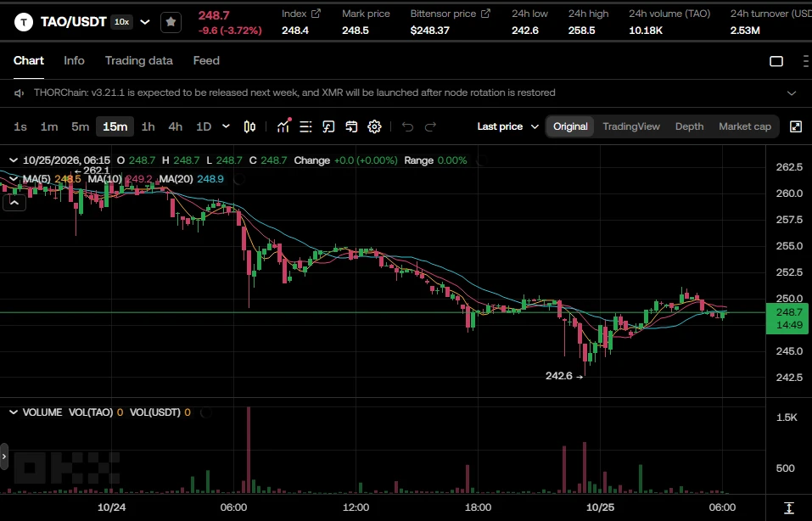The image size is (812, 521).
Task: Switch chart interval to 1h
Action: pyautogui.click(x=148, y=126)
